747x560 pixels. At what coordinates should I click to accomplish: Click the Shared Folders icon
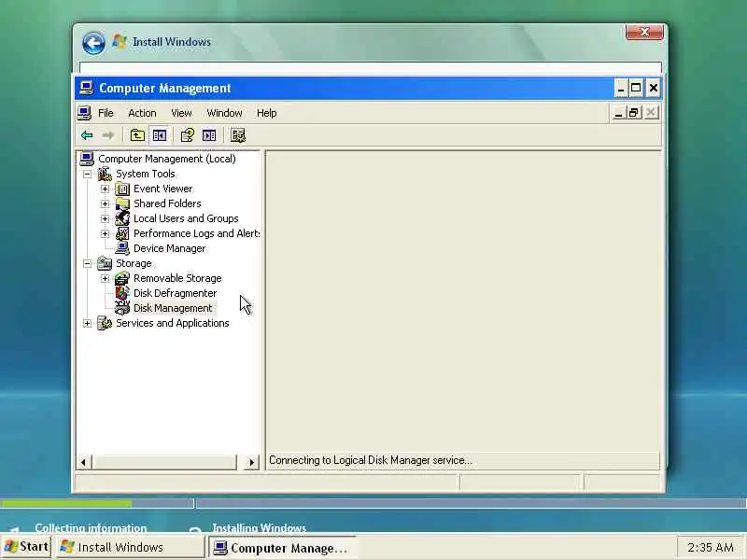coord(122,203)
